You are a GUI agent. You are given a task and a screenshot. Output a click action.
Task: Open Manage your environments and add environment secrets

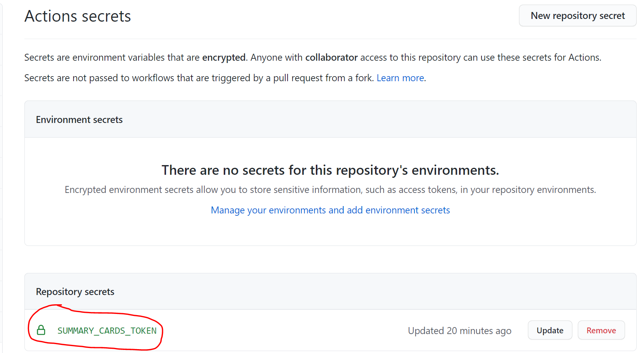click(330, 210)
